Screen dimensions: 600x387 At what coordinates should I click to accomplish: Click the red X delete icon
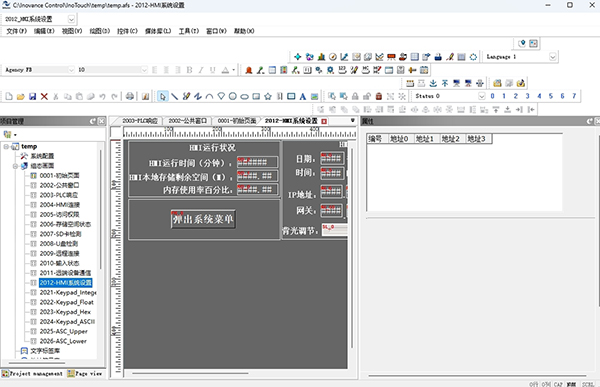[44, 96]
